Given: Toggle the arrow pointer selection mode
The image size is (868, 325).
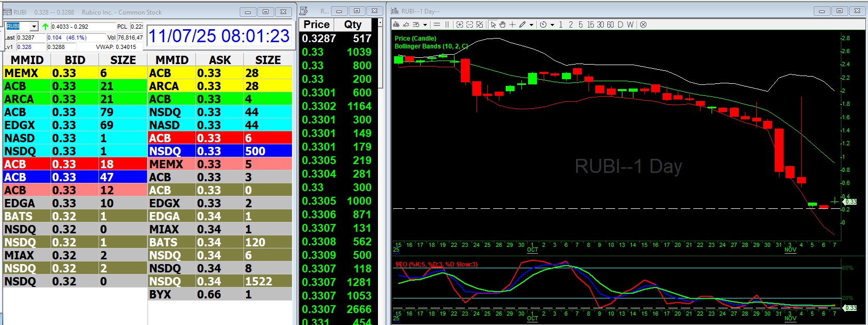Looking at the screenshot, I should (x=493, y=24).
